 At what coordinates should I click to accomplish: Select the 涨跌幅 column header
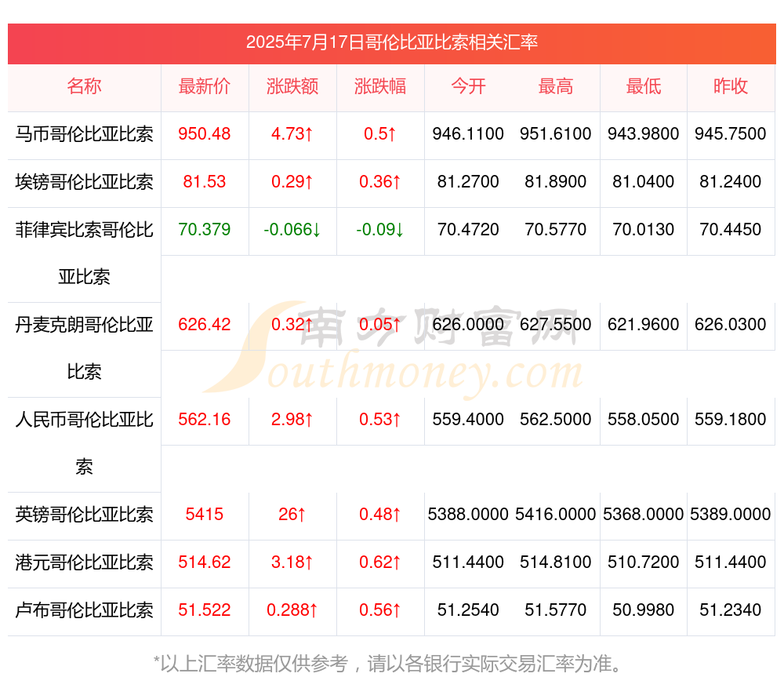coord(380,86)
